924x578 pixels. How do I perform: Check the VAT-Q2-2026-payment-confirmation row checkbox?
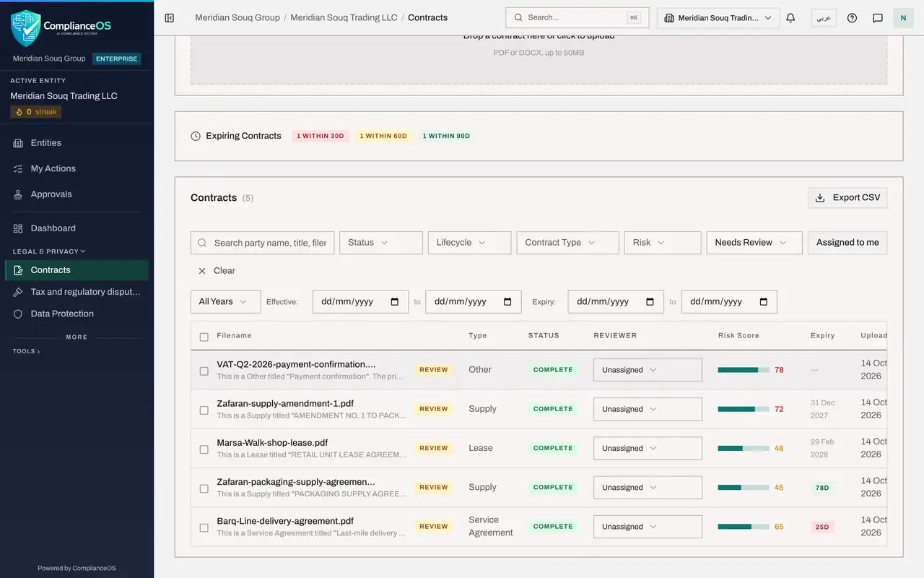(x=204, y=371)
